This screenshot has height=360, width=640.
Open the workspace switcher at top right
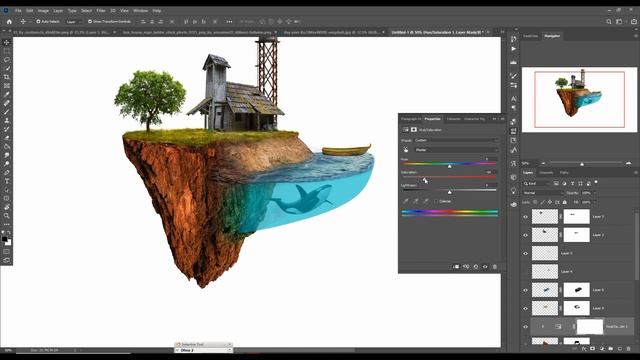(x=620, y=22)
